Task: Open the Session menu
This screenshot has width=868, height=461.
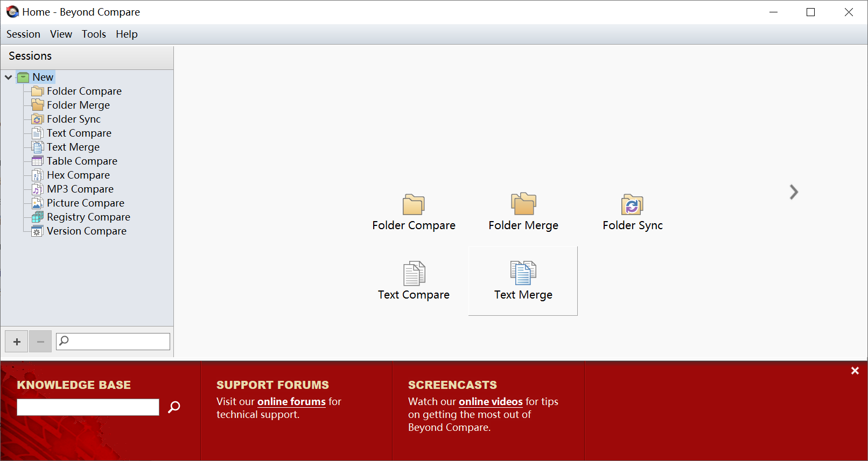Action: coord(23,34)
